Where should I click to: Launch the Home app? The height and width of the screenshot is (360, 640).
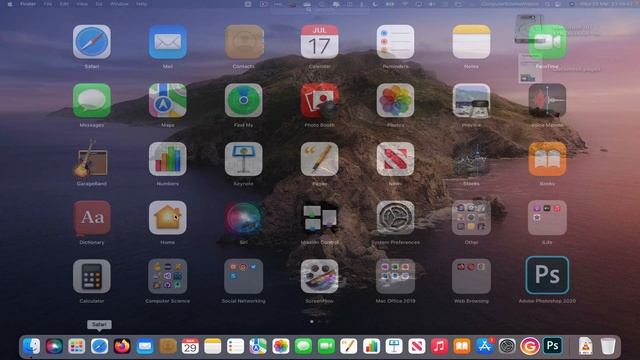[167, 218]
